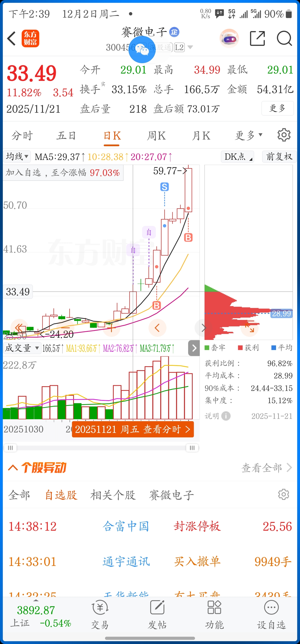Open 查看全部 for stock movements
The image size is (300, 644).
(266, 468)
